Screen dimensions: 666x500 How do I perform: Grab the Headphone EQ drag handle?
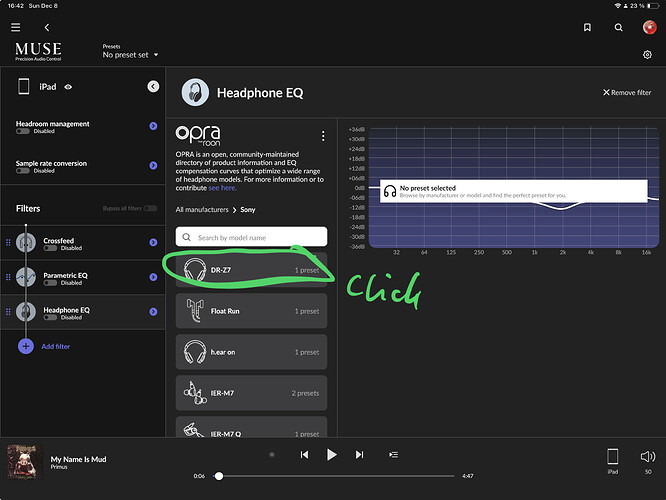click(x=8, y=312)
